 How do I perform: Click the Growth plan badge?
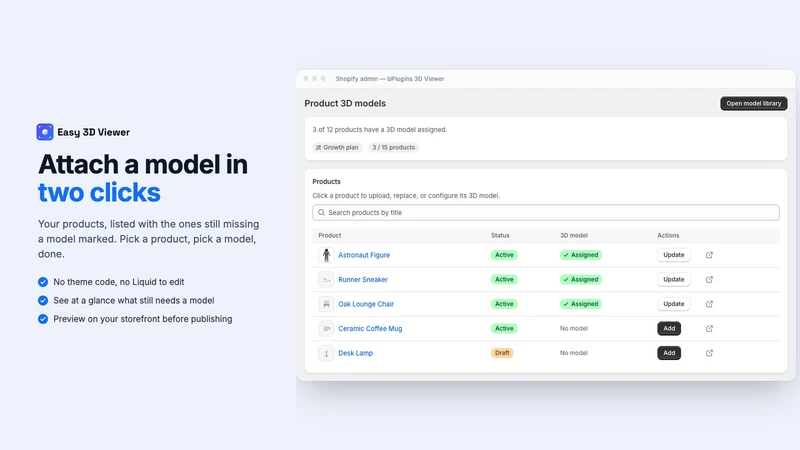pos(337,147)
